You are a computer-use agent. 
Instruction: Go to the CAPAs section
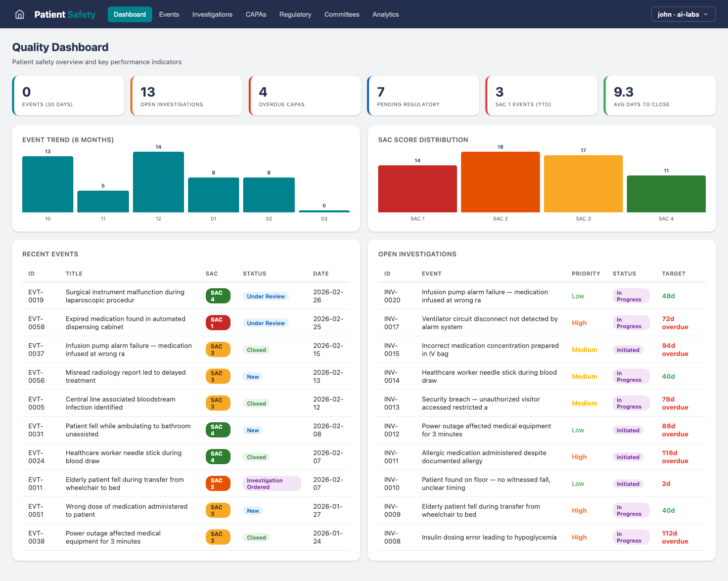tap(256, 14)
